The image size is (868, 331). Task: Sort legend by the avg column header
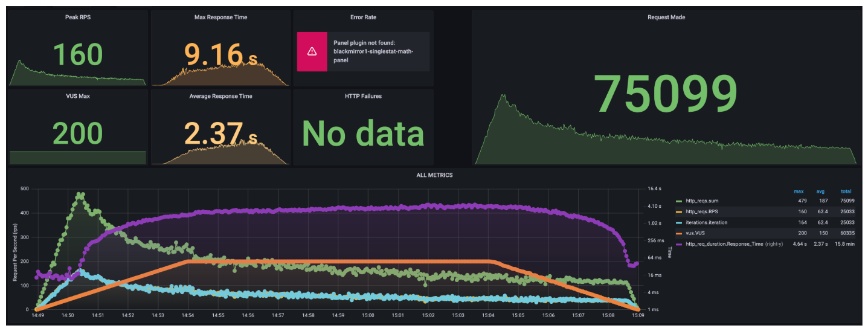pos(821,191)
